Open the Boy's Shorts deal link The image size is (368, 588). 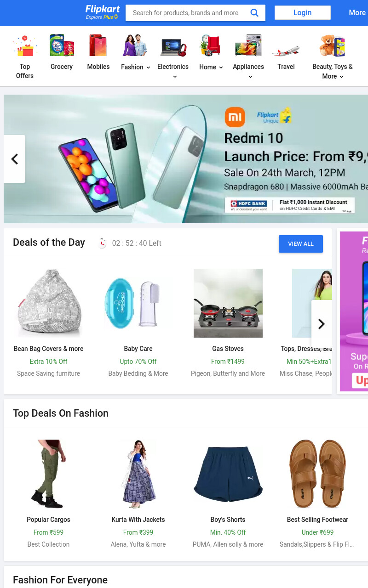coord(228,520)
